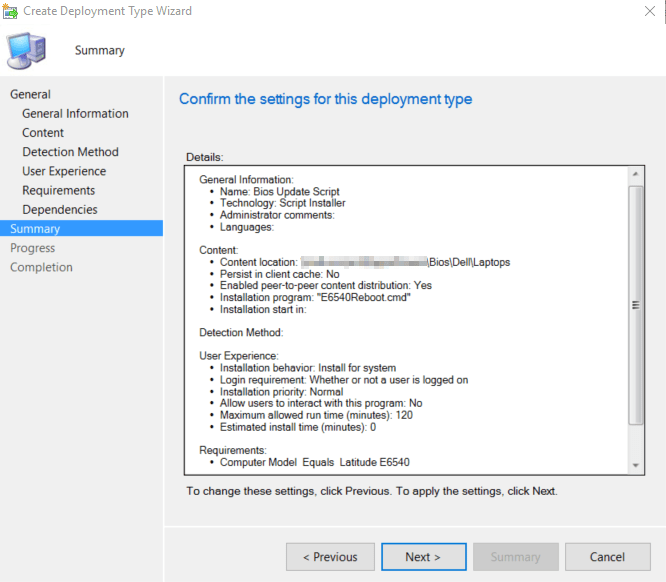Image resolution: width=666 pixels, height=582 pixels.
Task: Apply settings with the Next > button
Action: click(x=423, y=557)
